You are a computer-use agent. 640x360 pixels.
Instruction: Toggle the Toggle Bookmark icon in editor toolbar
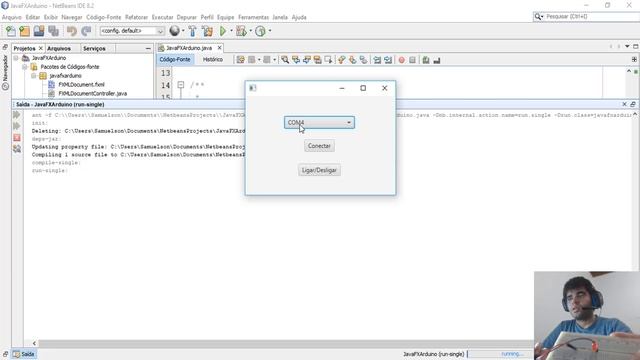click(363, 60)
